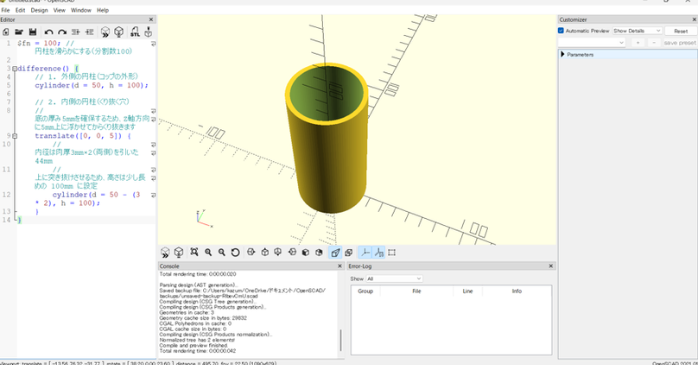Open the View menu
The width and height of the screenshot is (698, 365).
(x=59, y=10)
